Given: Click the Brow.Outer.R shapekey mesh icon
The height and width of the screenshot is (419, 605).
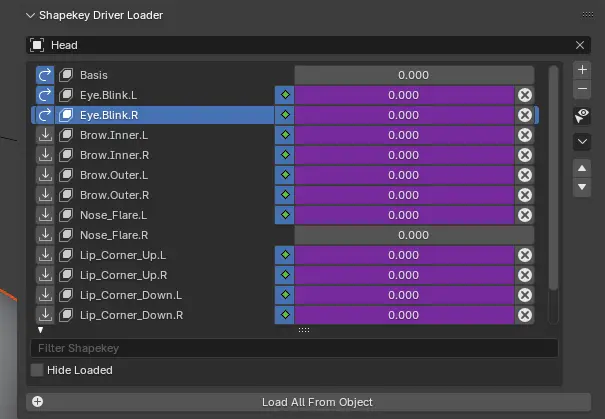Looking at the screenshot, I should pos(66,195).
